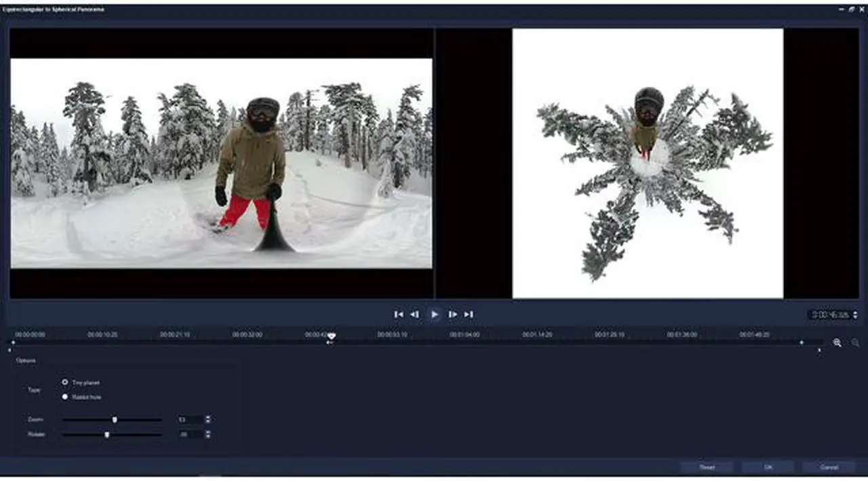Adjust Rotate with the stepper arrows

click(x=208, y=434)
